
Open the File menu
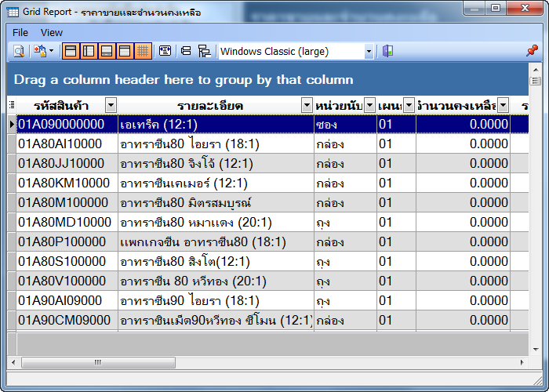[20, 32]
